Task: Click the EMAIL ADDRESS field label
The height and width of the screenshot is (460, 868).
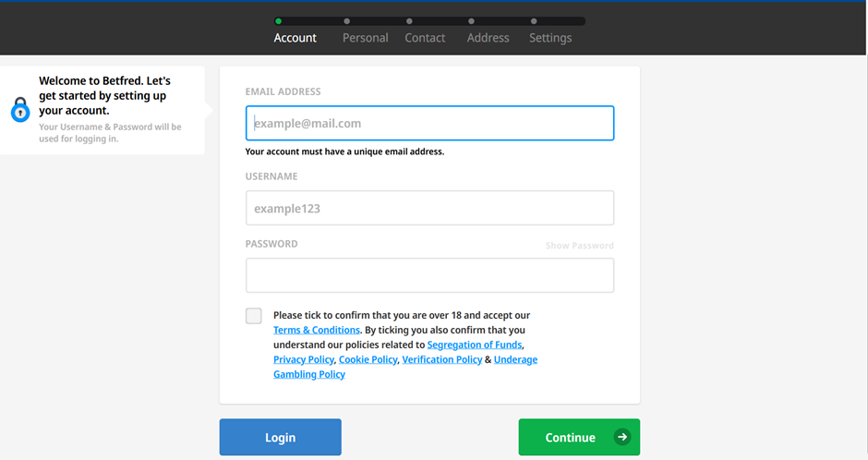Action: coord(283,91)
